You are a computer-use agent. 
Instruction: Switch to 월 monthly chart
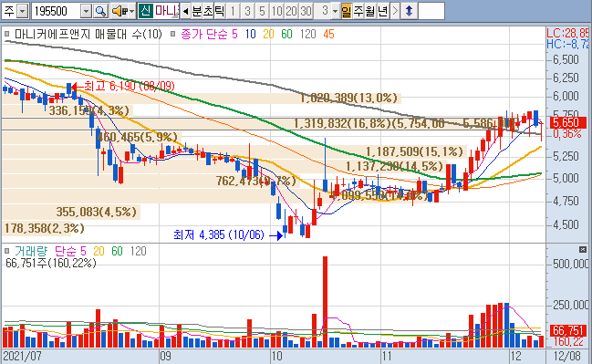click(370, 11)
